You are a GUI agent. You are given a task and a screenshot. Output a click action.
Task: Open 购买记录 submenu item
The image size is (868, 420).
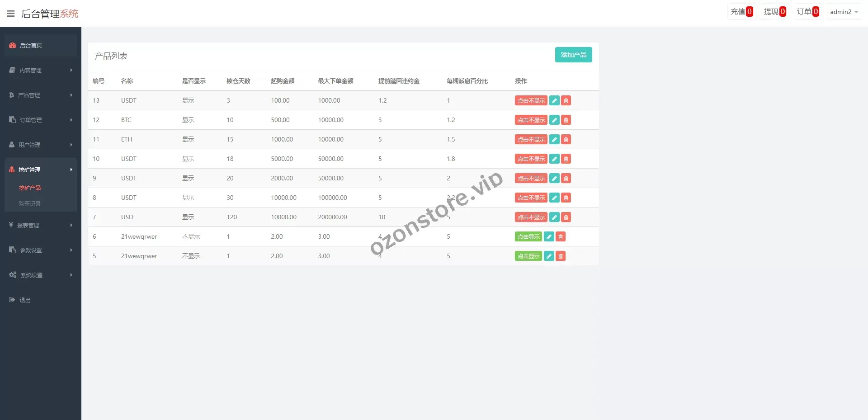click(30, 203)
